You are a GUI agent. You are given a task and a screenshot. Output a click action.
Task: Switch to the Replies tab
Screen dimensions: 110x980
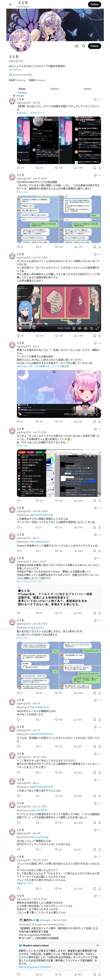coord(55,89)
